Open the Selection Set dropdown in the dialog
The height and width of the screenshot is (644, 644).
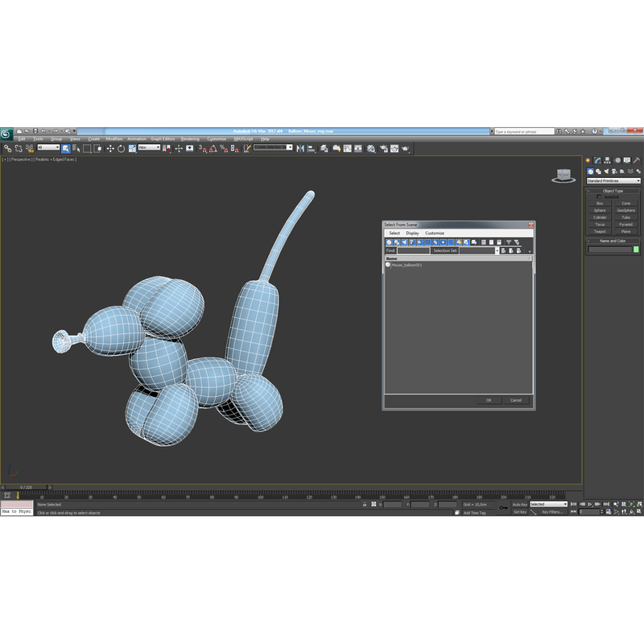(479, 250)
